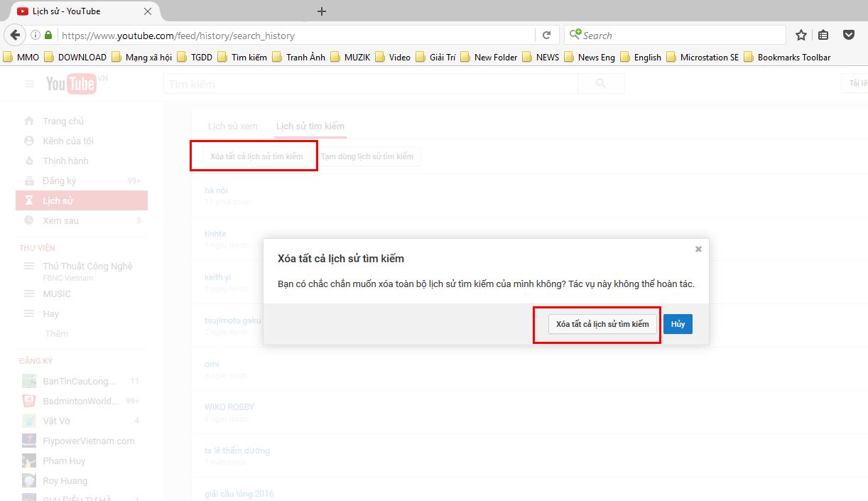Viewport: 868px width, 501px height.
Task: Click search history entry WIKO ROBBY
Action: click(229, 406)
